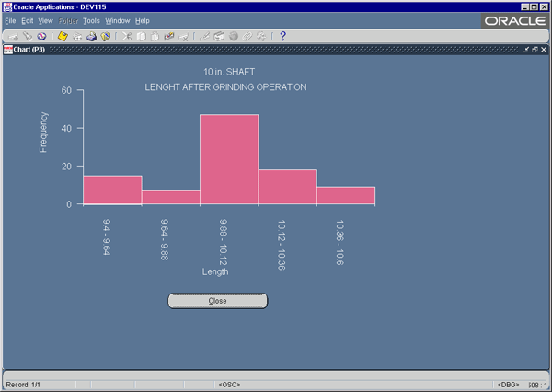Open the Show Navigator compass icon
The width and height of the screenshot is (552, 392).
coord(41,36)
